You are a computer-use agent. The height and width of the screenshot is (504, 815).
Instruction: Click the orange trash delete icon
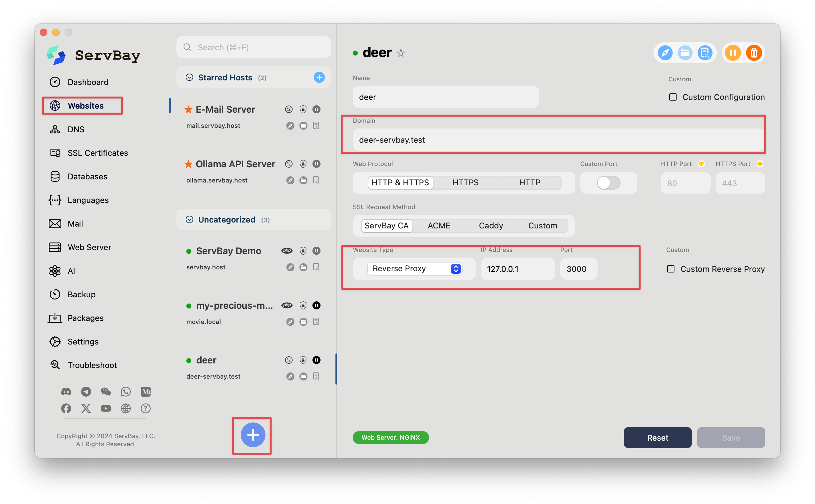coord(754,53)
